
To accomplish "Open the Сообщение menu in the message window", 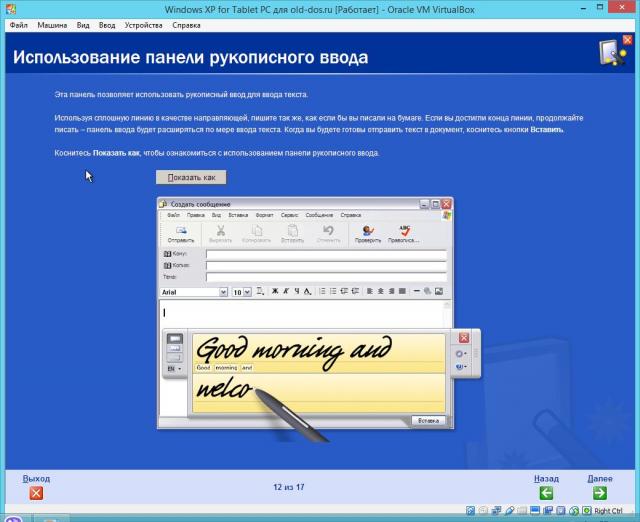I will point(319,215).
